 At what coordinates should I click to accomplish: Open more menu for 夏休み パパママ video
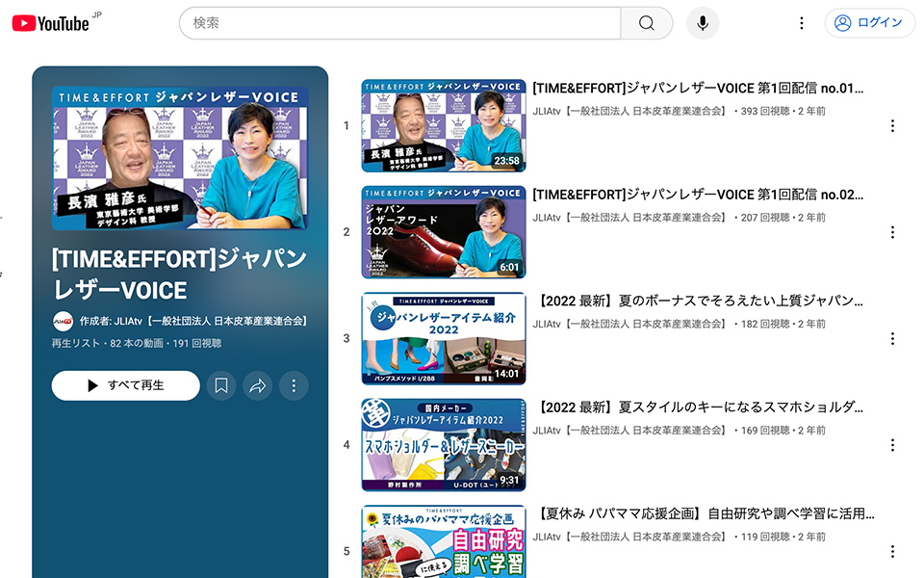click(893, 551)
